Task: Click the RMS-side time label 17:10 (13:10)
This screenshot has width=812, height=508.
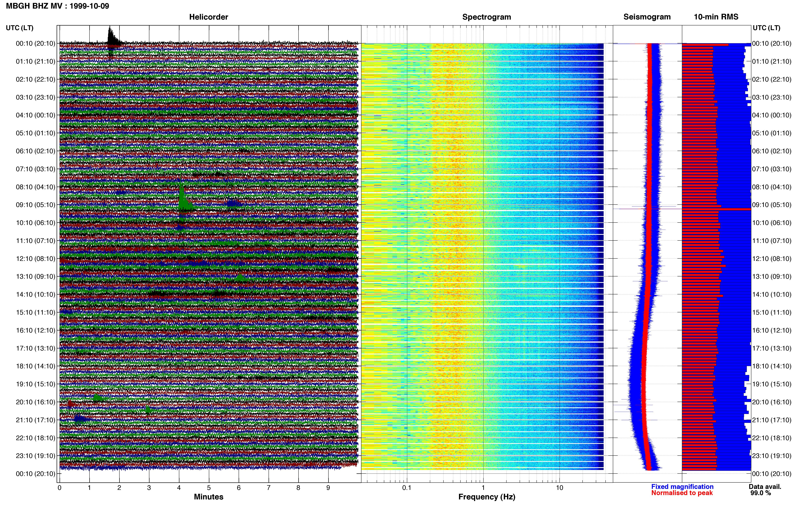Action: 772,348
